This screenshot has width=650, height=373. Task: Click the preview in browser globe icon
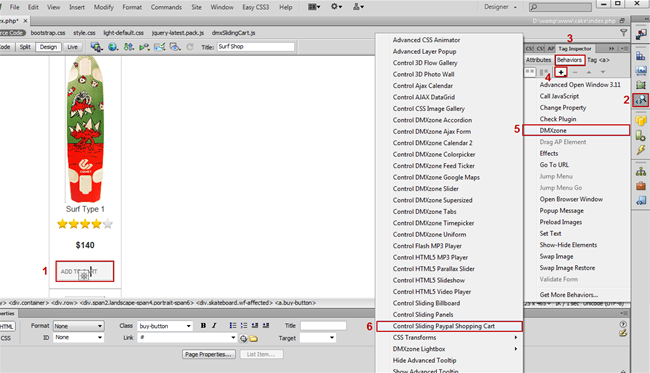click(x=112, y=47)
